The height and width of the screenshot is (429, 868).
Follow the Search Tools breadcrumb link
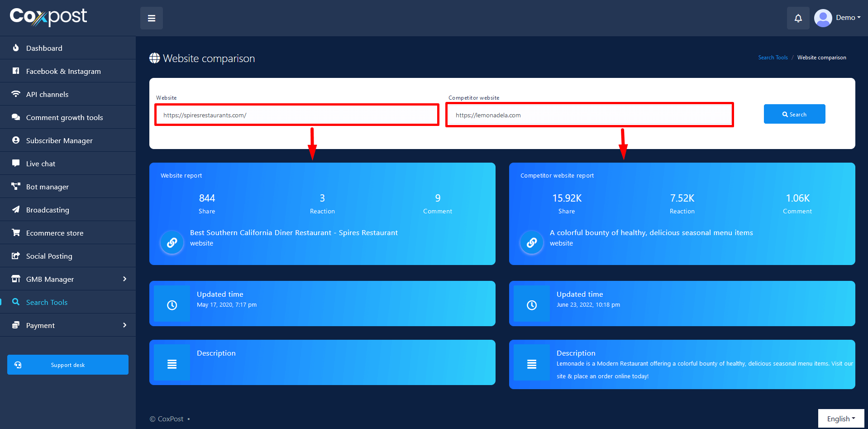point(773,58)
